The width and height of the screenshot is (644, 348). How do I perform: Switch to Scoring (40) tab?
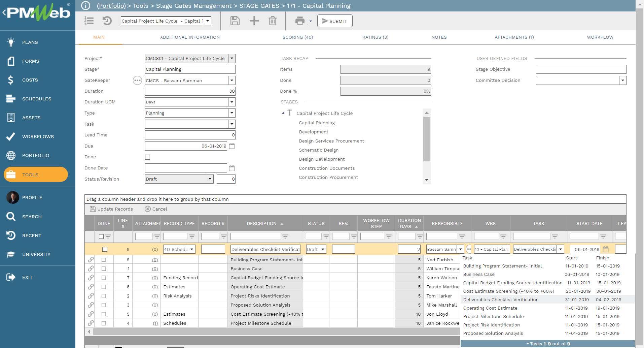[297, 37]
